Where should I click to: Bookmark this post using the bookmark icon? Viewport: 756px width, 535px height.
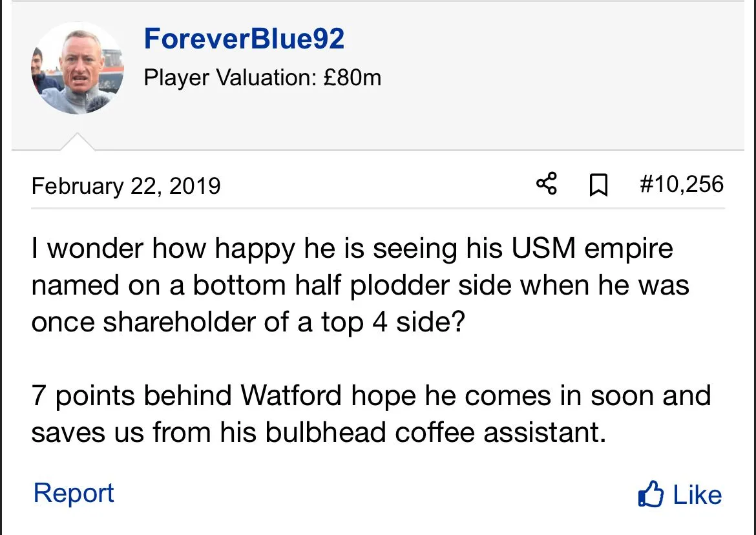coord(598,186)
